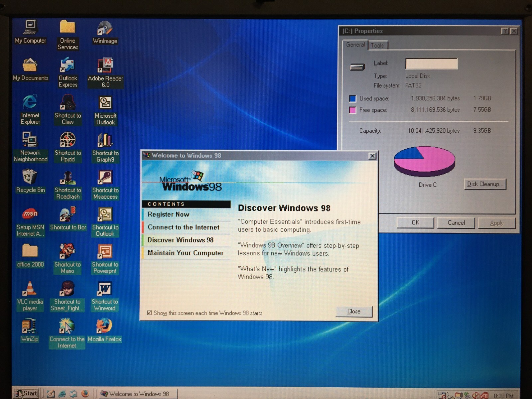Viewport: 532px width, 399px height.
Task: Select the WinZip desktop icon
Action: (30, 330)
